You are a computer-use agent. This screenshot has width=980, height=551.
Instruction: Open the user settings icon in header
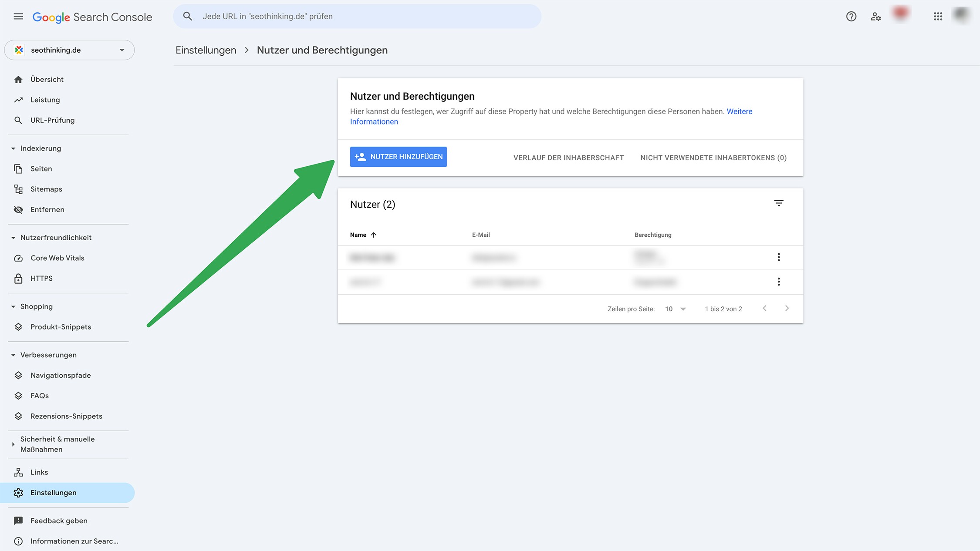coord(875,17)
